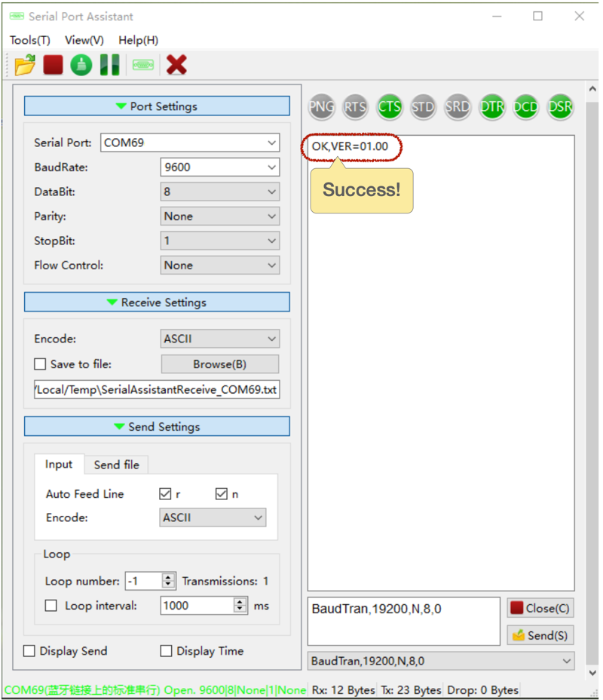Click the PNG round button

point(321,107)
